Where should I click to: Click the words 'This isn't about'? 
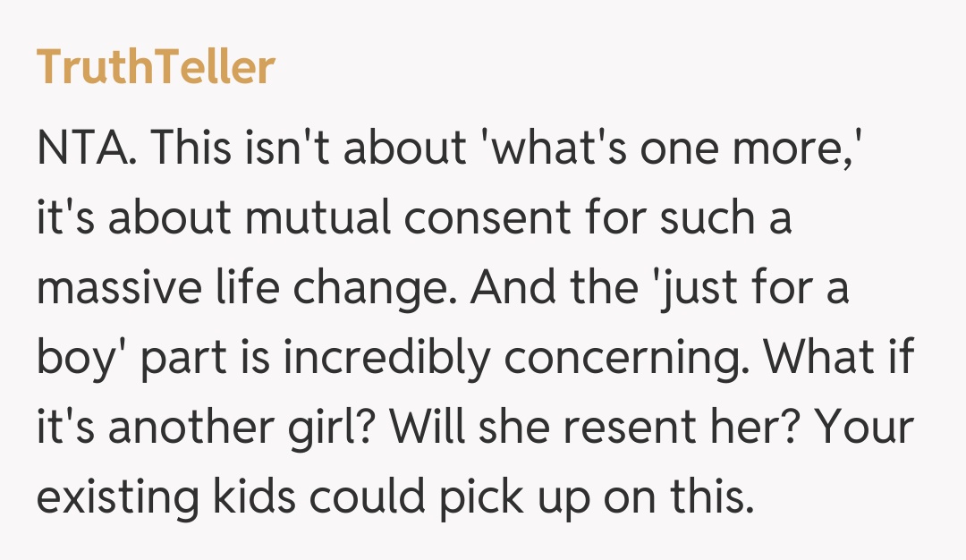pos(306,147)
